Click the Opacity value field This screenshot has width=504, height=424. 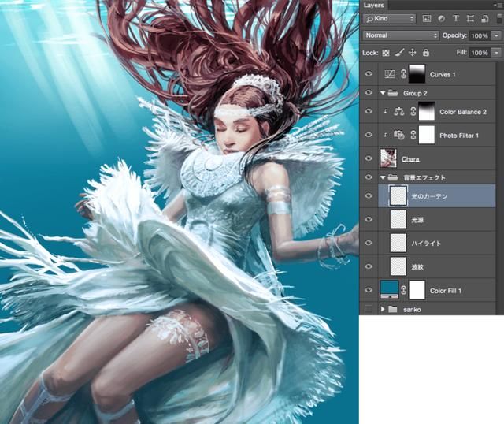(480, 35)
